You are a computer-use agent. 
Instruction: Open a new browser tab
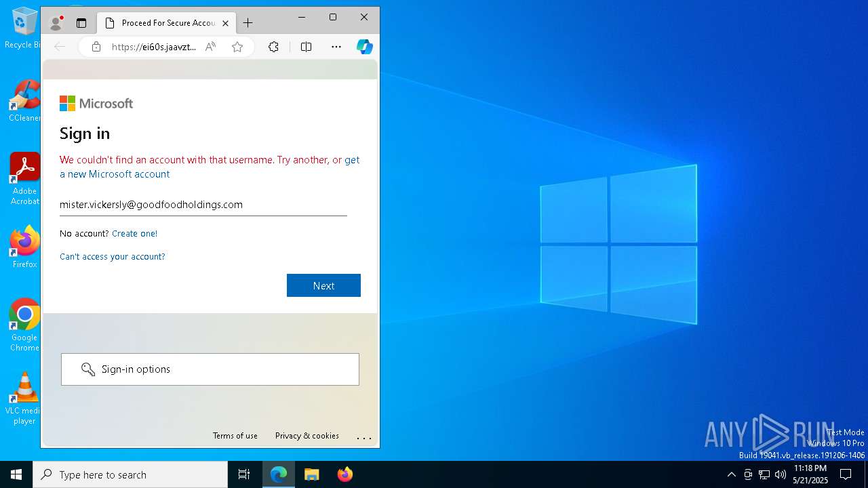point(248,23)
